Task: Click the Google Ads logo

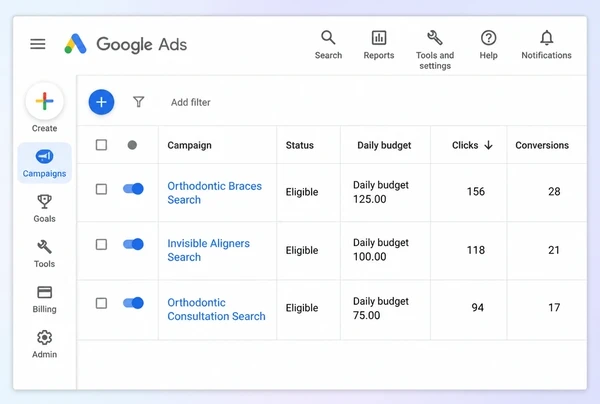Action: [126, 44]
